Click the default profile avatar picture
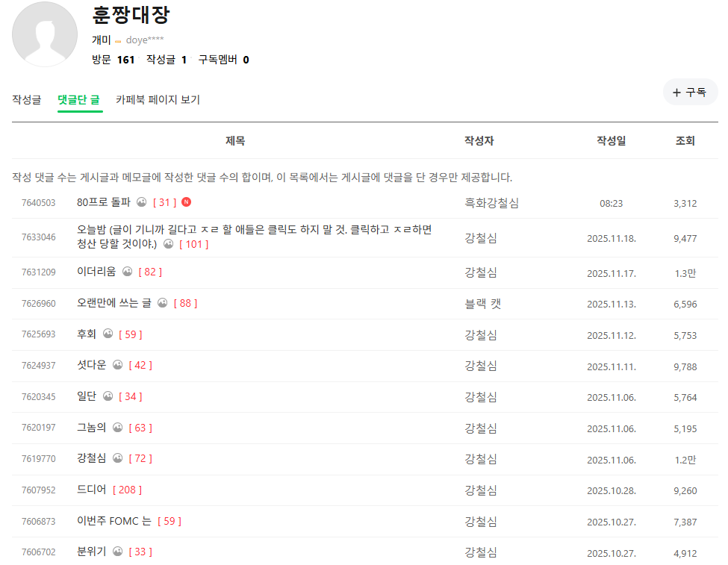The height and width of the screenshot is (565, 728). 45,34
